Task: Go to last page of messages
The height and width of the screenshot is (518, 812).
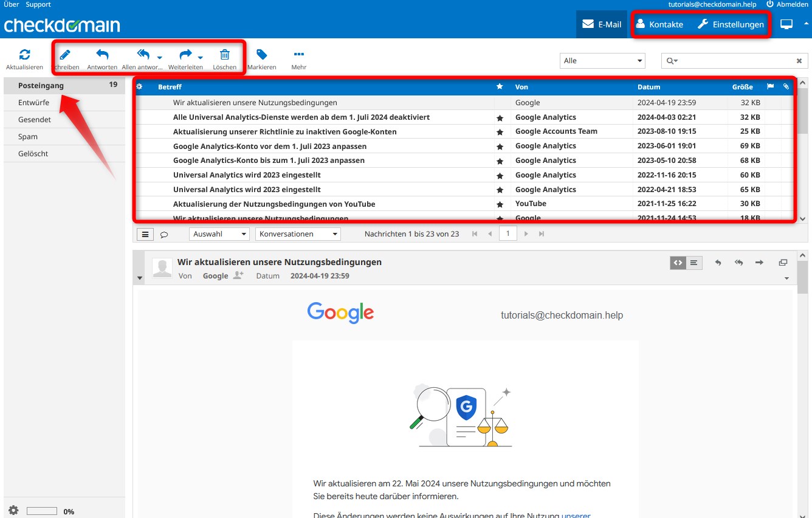Action: pos(542,234)
